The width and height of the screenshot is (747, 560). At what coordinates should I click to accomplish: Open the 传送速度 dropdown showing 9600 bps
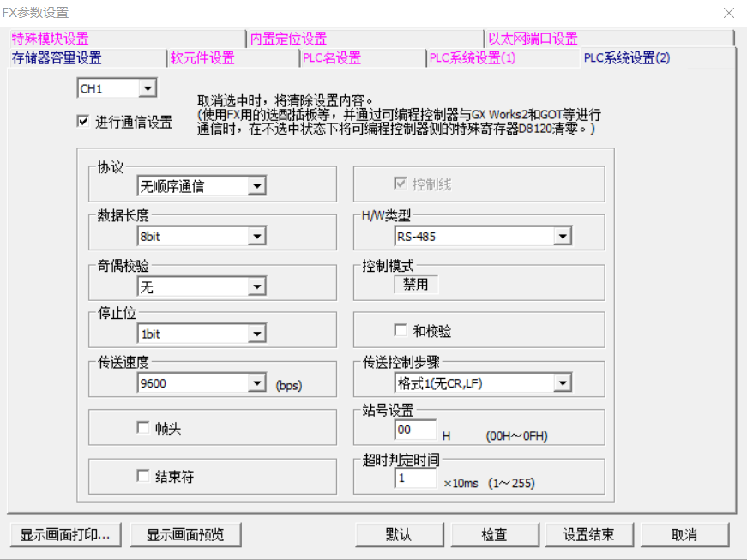coord(257,384)
